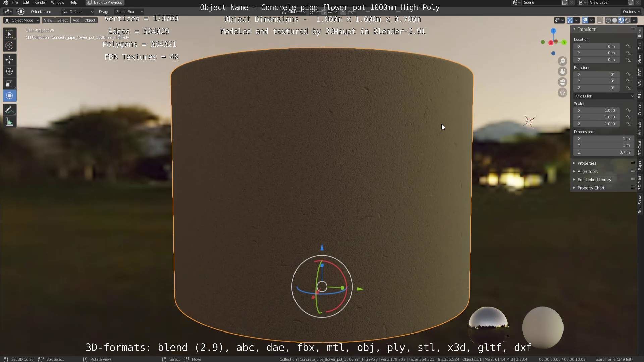This screenshot has width=644, height=362.
Task: Toggle lock on Scale Z
Action: point(629,124)
